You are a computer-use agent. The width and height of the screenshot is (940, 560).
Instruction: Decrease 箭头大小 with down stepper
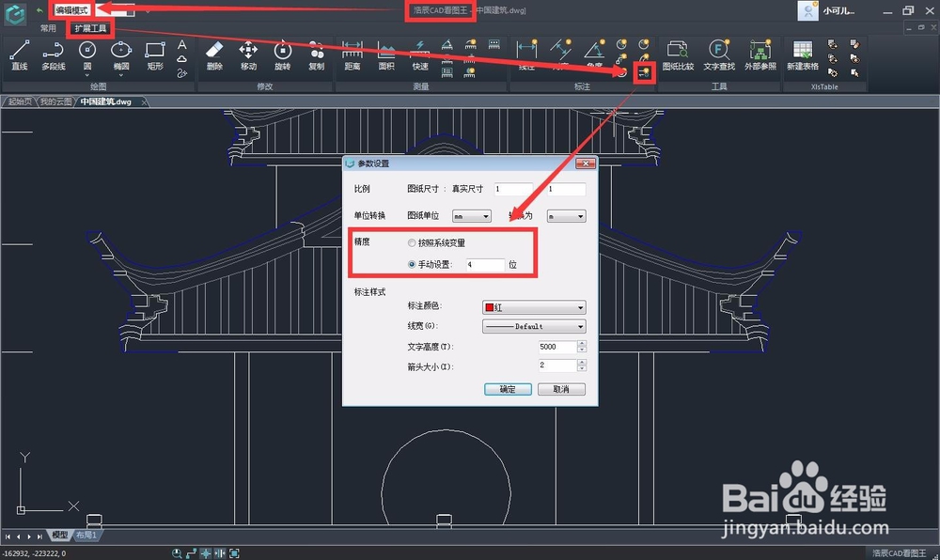(582, 368)
